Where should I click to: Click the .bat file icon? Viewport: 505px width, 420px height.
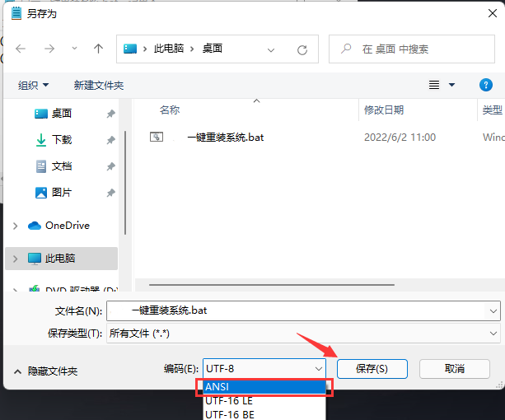pyautogui.click(x=157, y=137)
